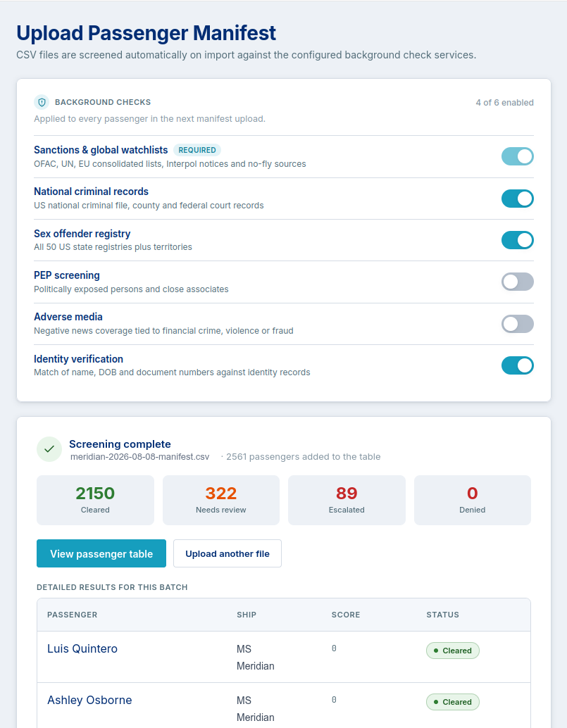Image resolution: width=567 pixels, height=728 pixels.
Task: Select the 0 Denied stat card
Action: point(473,500)
